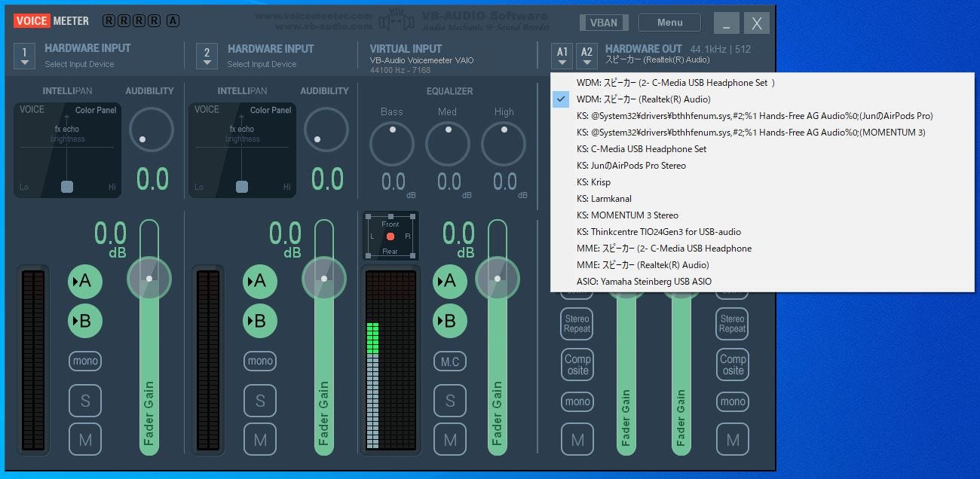This screenshot has width=980, height=479.
Task: Click right master column Composite button
Action: pos(733,365)
